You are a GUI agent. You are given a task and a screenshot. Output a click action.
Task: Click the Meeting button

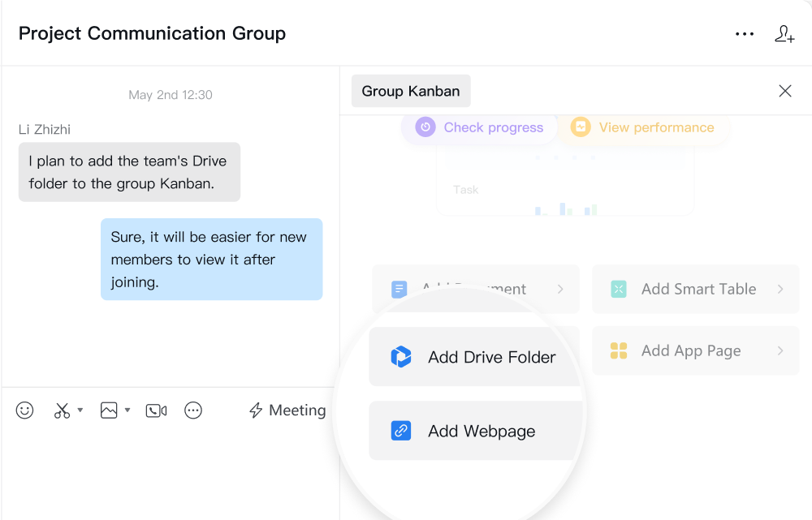[287, 410]
